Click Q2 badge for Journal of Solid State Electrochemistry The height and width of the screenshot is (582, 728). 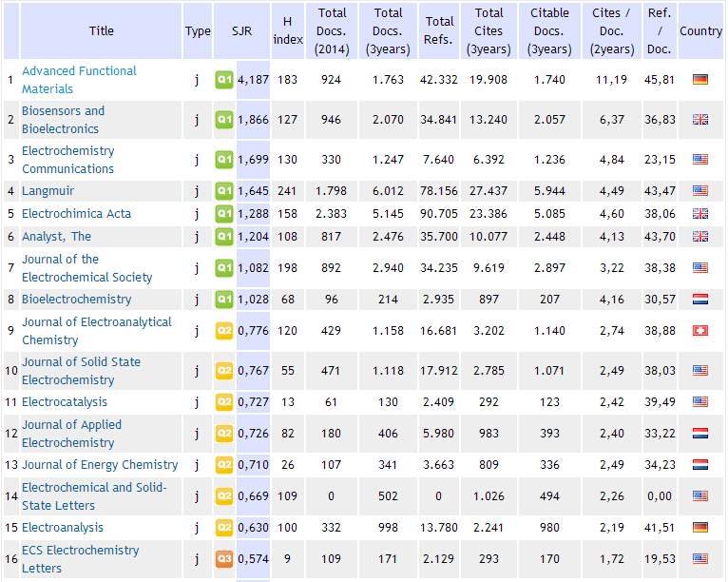(224, 371)
